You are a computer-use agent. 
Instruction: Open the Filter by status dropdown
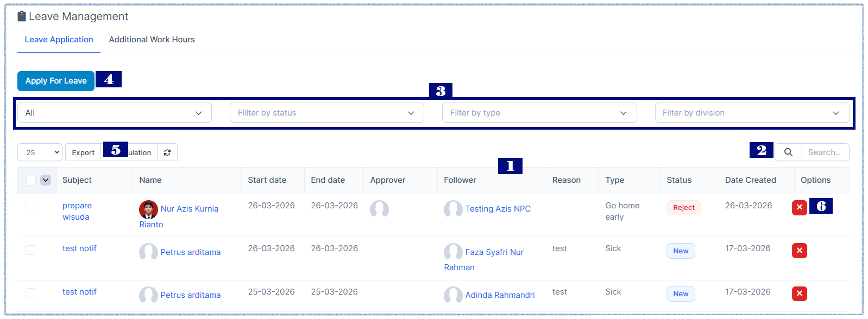[326, 113]
